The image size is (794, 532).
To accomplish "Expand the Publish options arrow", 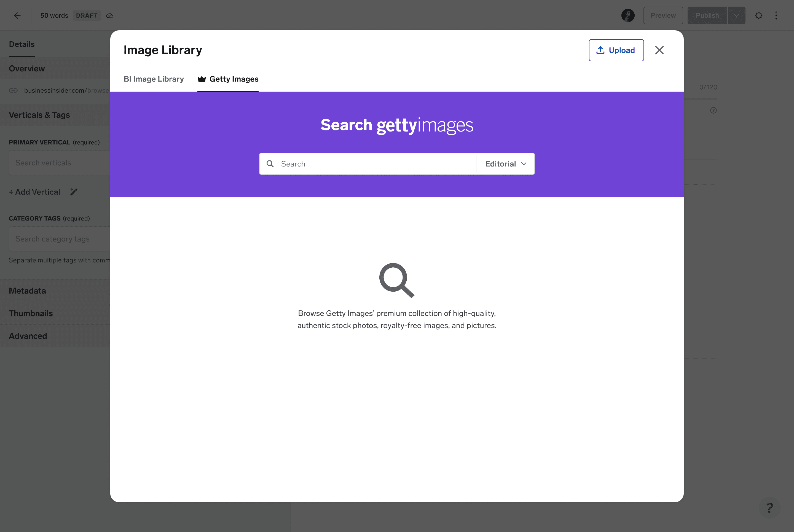I will click(x=736, y=15).
